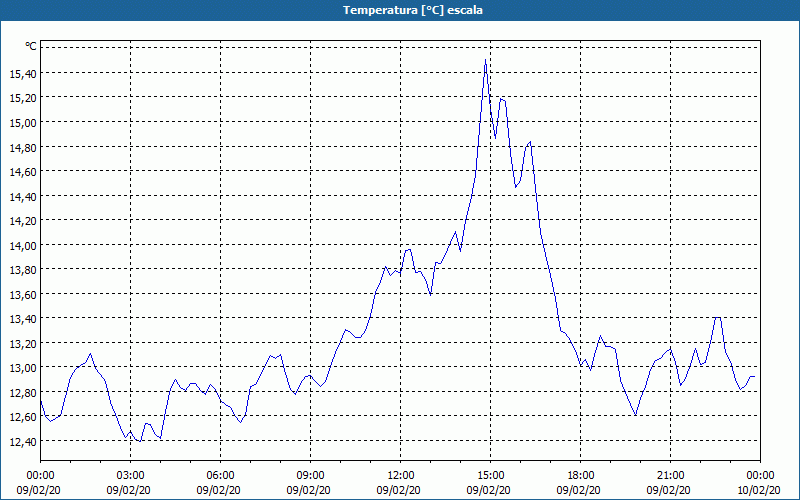Select the 15,20 y-axis value
Viewport: 800px width, 500px height.
pos(23,98)
